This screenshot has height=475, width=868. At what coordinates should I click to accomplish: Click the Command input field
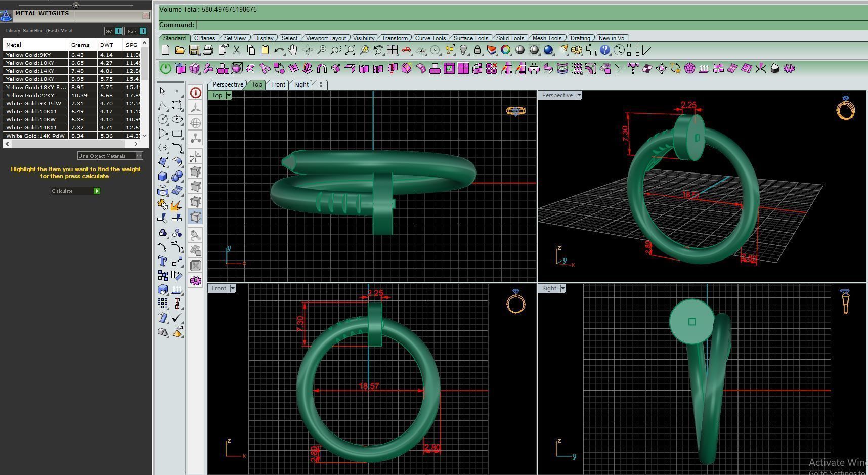click(531, 25)
